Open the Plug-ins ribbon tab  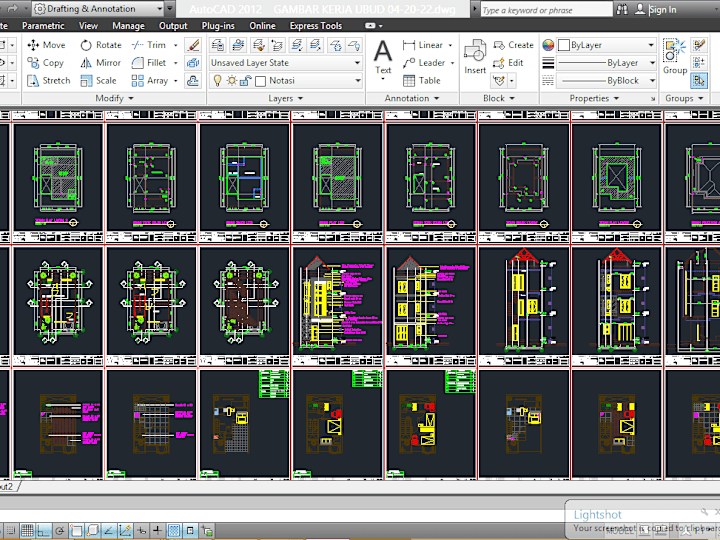pos(218,26)
